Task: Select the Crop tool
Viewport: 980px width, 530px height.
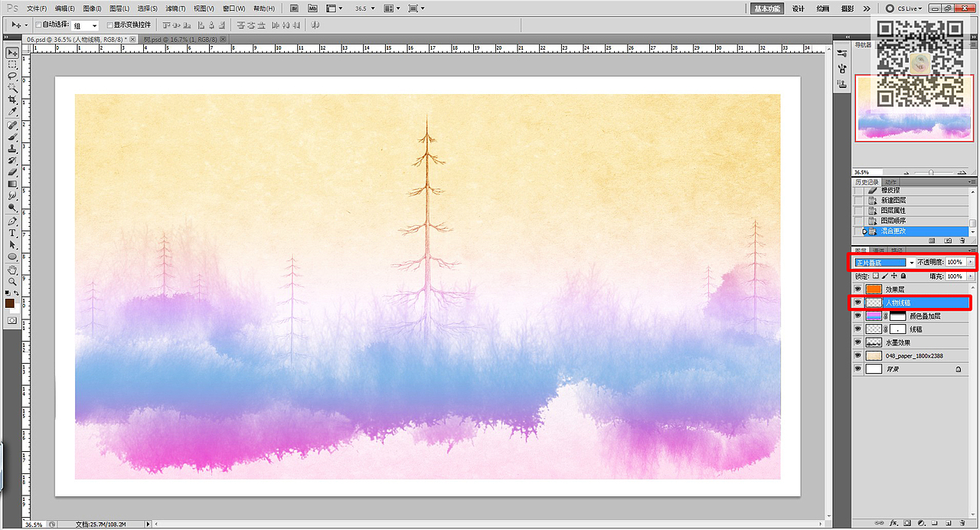Action: pyautogui.click(x=12, y=100)
